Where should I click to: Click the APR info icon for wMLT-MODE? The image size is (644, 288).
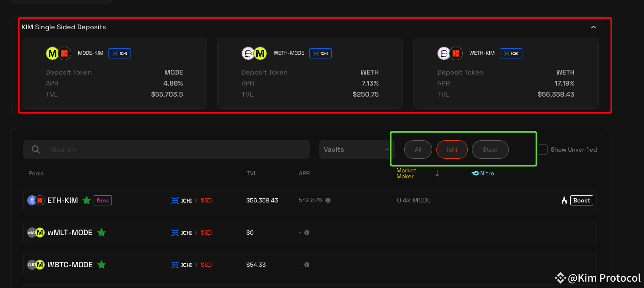[x=307, y=233]
